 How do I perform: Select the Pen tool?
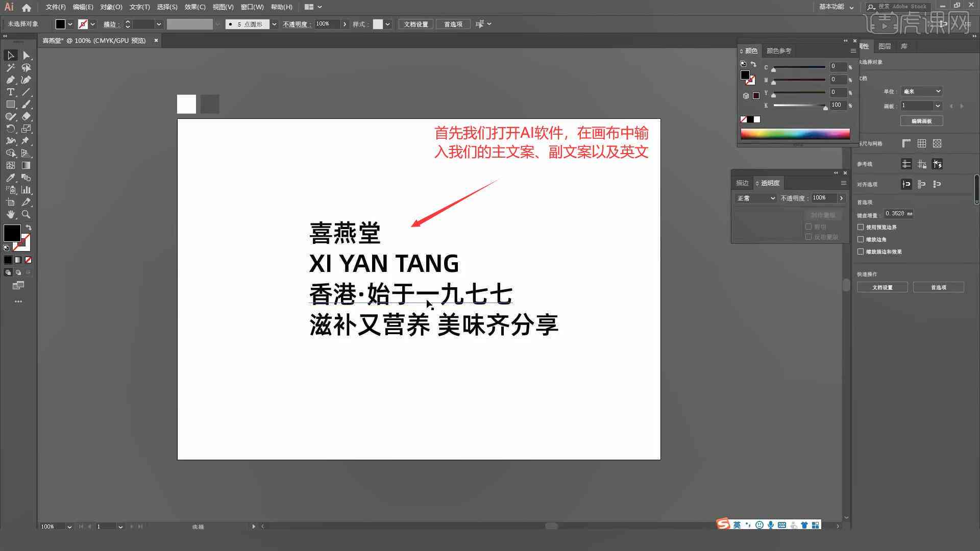(9, 80)
